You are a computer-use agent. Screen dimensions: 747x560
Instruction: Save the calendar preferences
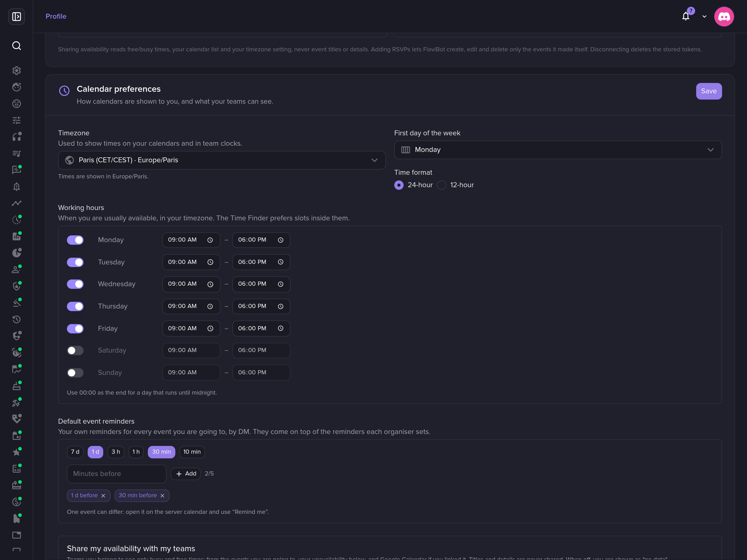pyautogui.click(x=709, y=91)
